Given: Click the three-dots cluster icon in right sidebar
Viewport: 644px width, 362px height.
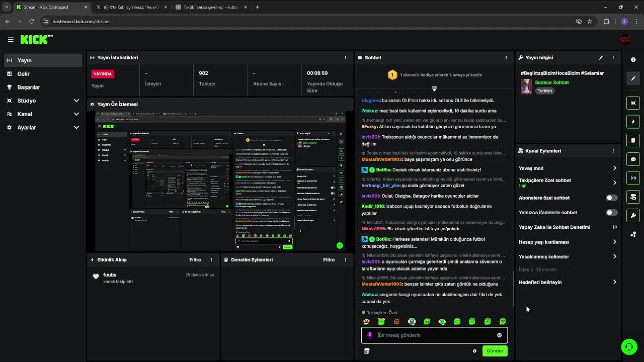Looking at the screenshot, I should (x=633, y=234).
